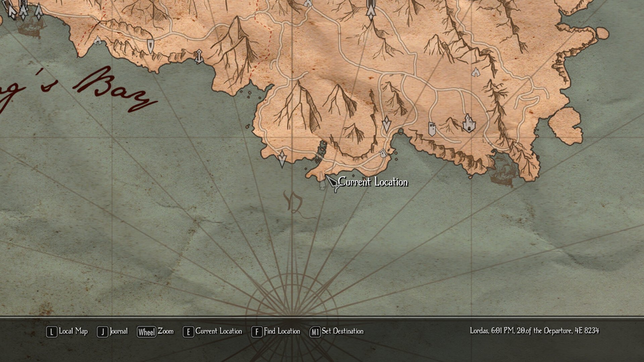644x362 pixels.
Task: Click the tower banner map marker
Action: tap(432, 129)
